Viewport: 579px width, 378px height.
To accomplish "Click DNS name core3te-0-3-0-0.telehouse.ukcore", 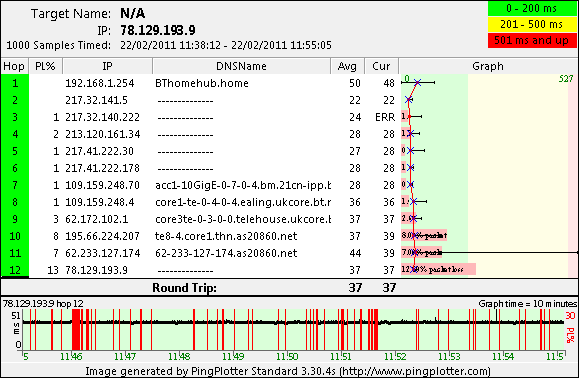I will pos(243,219).
